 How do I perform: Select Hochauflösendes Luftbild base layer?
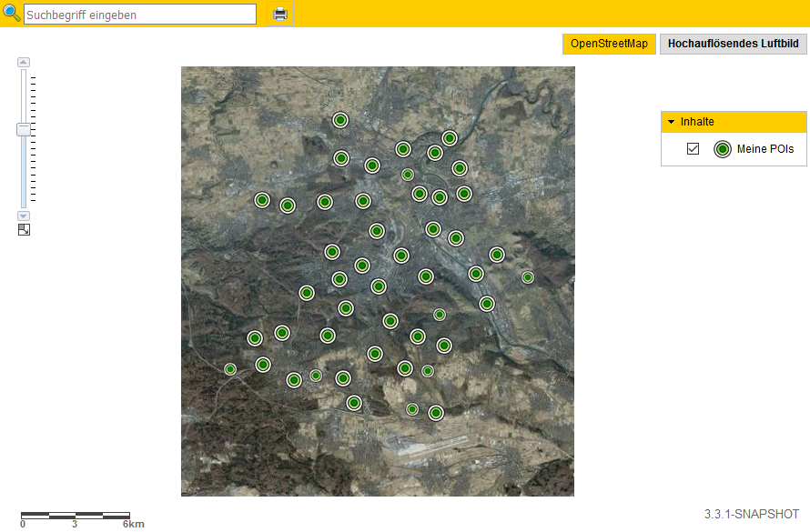733,44
